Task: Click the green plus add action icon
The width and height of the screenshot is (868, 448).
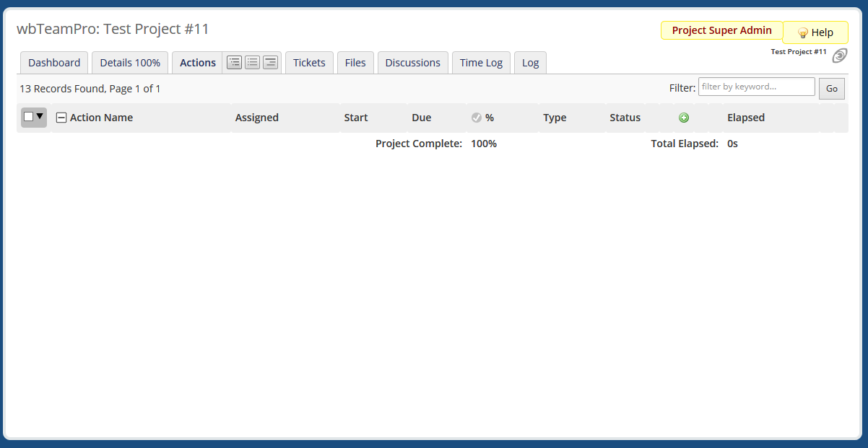Action: [684, 118]
